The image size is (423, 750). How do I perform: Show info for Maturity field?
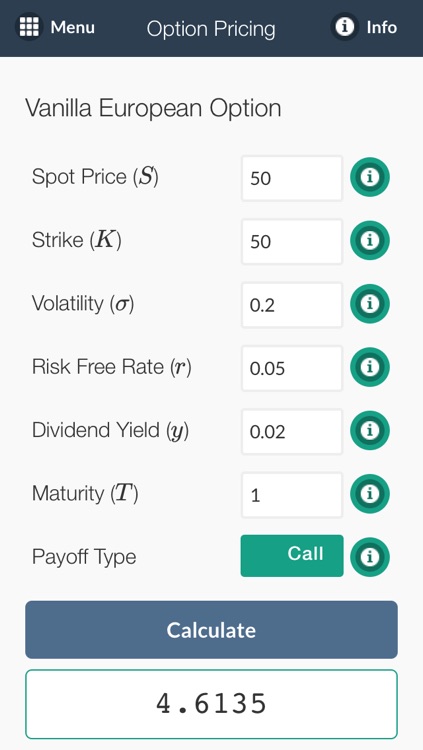point(370,494)
